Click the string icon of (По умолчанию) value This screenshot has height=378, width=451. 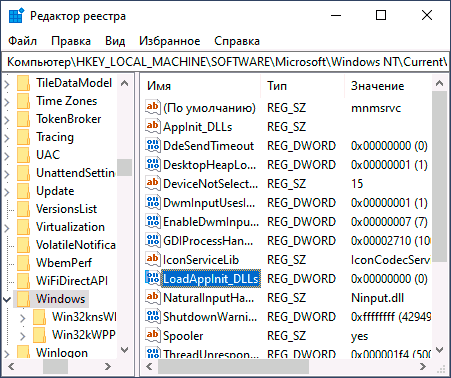tap(153, 107)
